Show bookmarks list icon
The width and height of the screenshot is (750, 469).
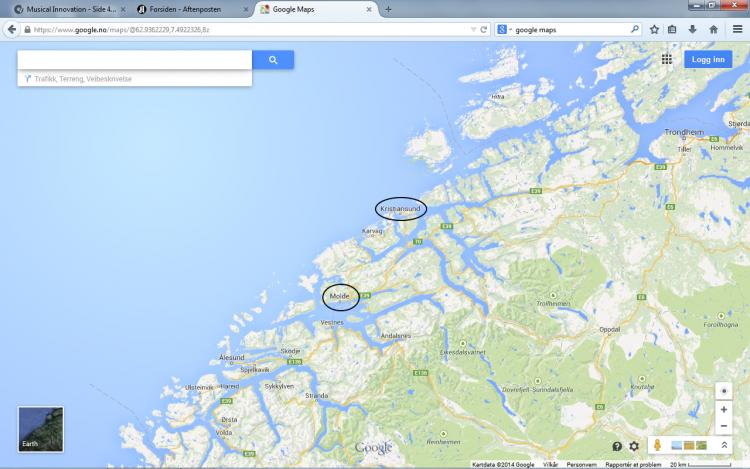[x=672, y=30]
